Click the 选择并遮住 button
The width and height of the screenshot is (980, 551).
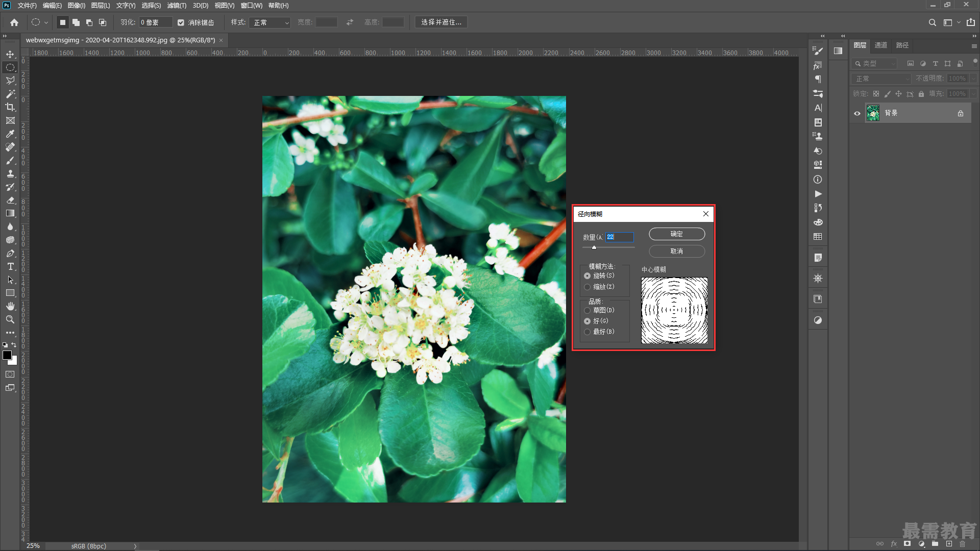click(x=441, y=22)
